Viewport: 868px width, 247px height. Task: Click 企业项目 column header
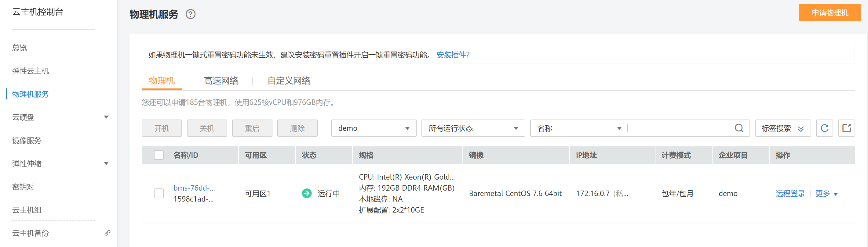tap(733, 155)
